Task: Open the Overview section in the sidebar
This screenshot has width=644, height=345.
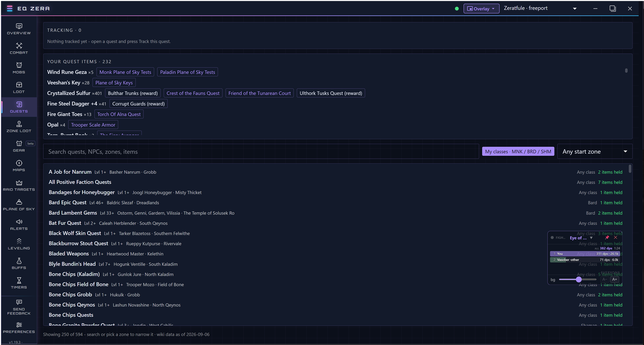Action: tap(19, 29)
